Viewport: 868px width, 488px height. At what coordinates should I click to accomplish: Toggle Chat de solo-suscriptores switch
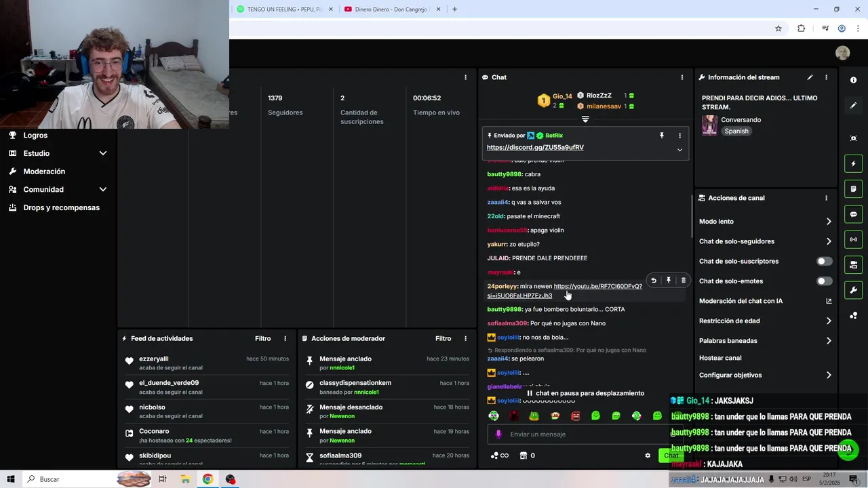(x=824, y=261)
